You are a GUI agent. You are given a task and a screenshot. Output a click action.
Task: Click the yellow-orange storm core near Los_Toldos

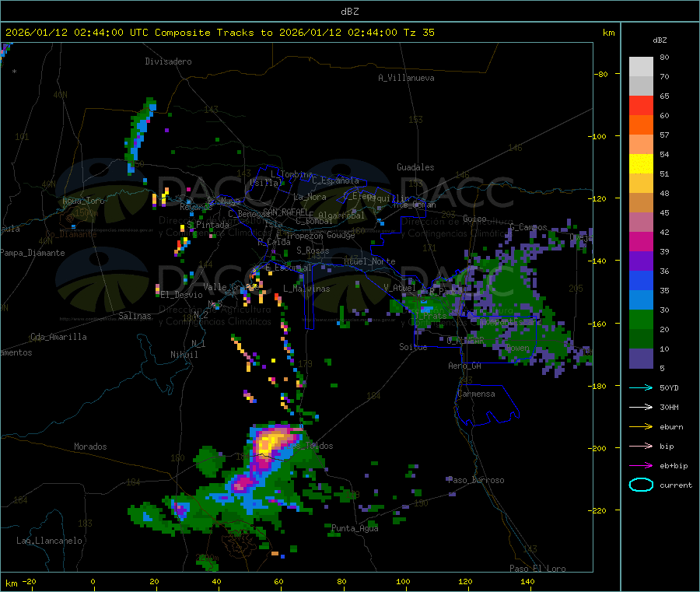[x=271, y=442]
